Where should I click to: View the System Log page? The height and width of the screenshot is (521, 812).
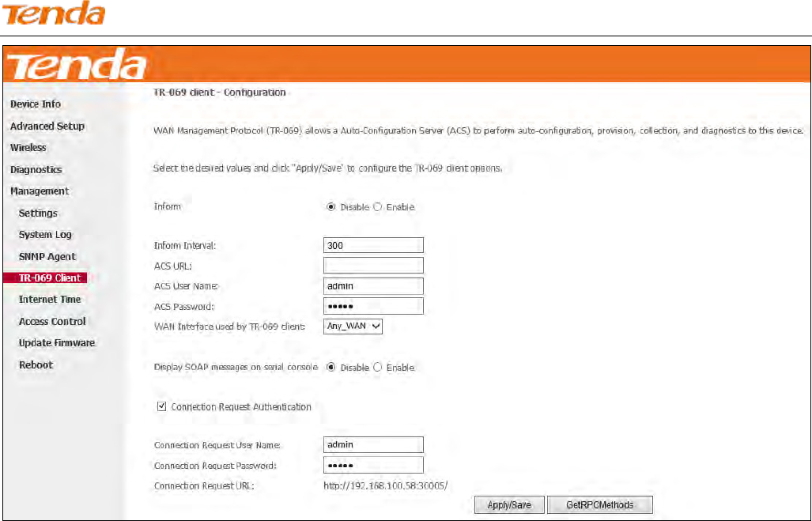45,235
